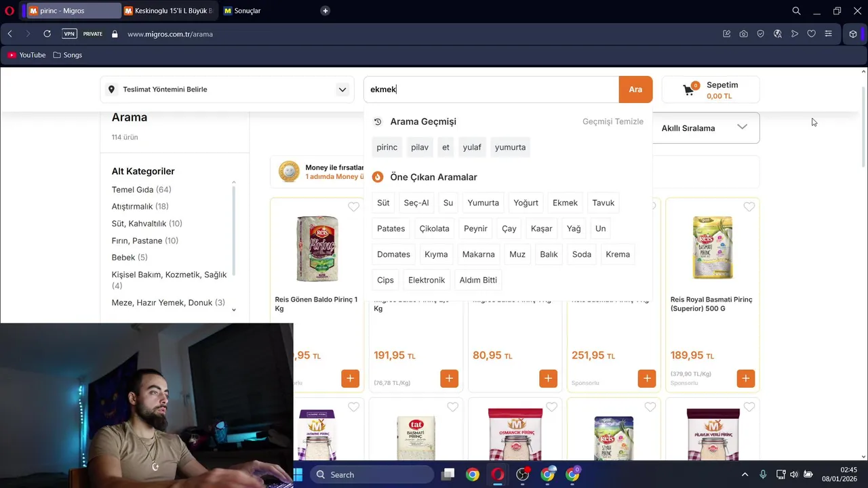Open the Opera extensions cube icon

(853, 34)
